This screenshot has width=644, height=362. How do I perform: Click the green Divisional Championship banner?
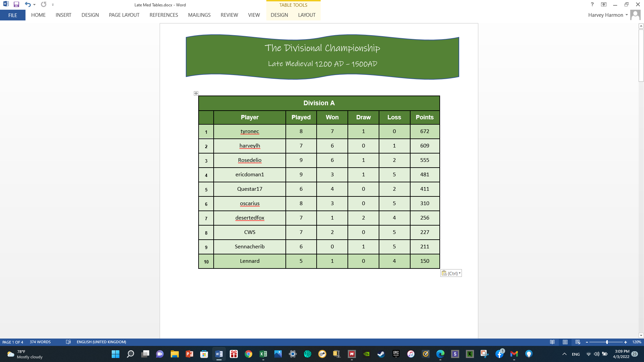pyautogui.click(x=322, y=56)
